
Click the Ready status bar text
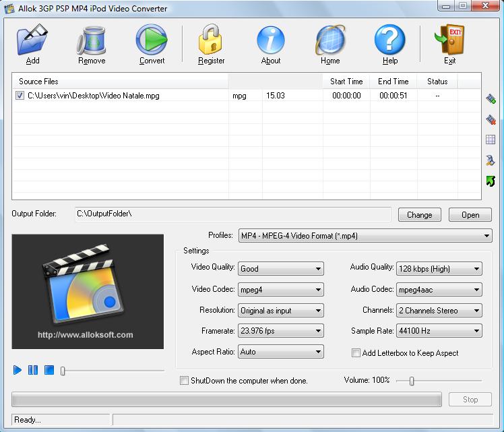(x=28, y=420)
